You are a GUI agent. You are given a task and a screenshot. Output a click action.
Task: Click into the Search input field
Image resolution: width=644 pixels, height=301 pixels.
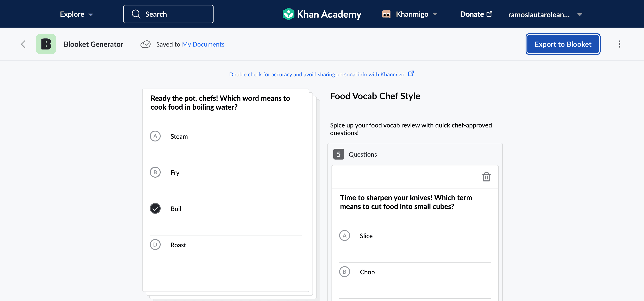tap(168, 14)
